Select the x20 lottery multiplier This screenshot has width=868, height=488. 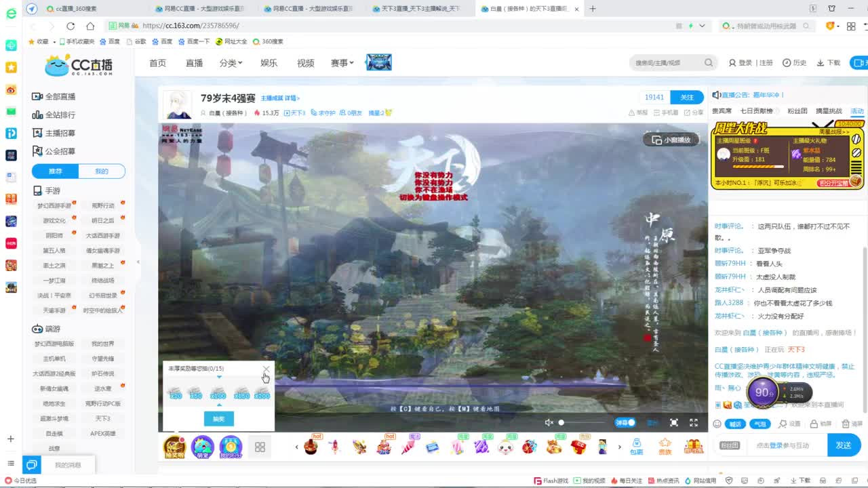[175, 394]
